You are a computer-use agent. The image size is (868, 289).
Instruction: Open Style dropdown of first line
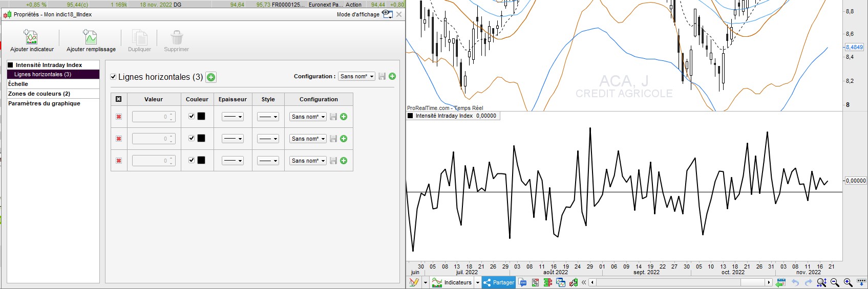point(268,117)
